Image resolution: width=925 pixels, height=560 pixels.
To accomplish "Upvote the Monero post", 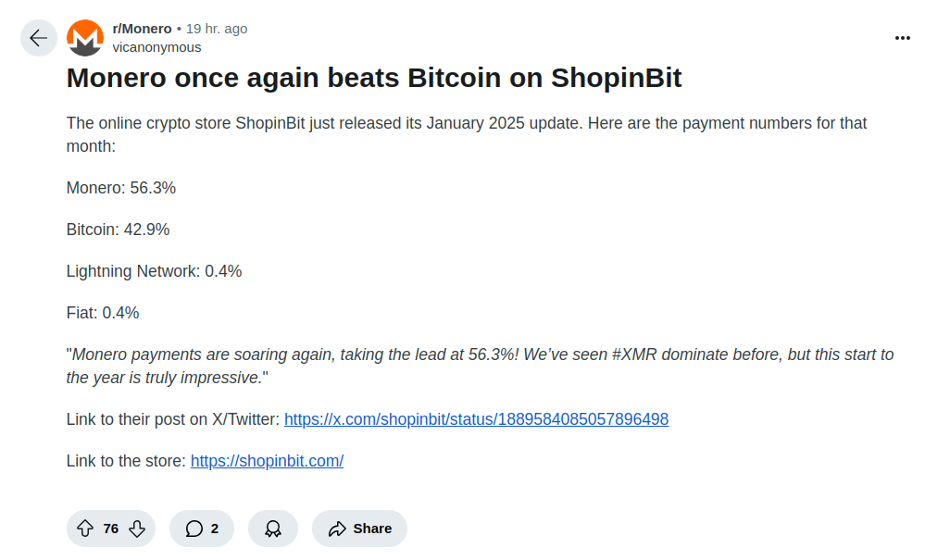I will tap(85, 529).
